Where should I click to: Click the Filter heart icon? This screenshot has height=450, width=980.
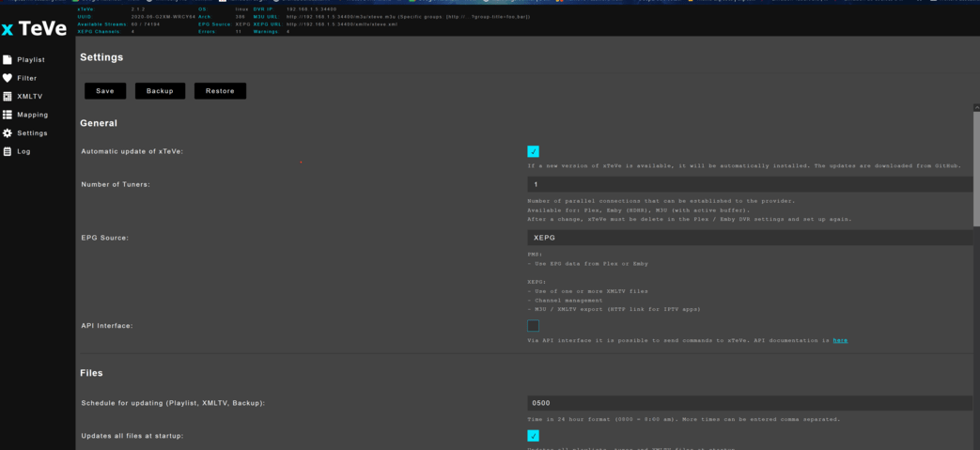pyautogui.click(x=8, y=78)
